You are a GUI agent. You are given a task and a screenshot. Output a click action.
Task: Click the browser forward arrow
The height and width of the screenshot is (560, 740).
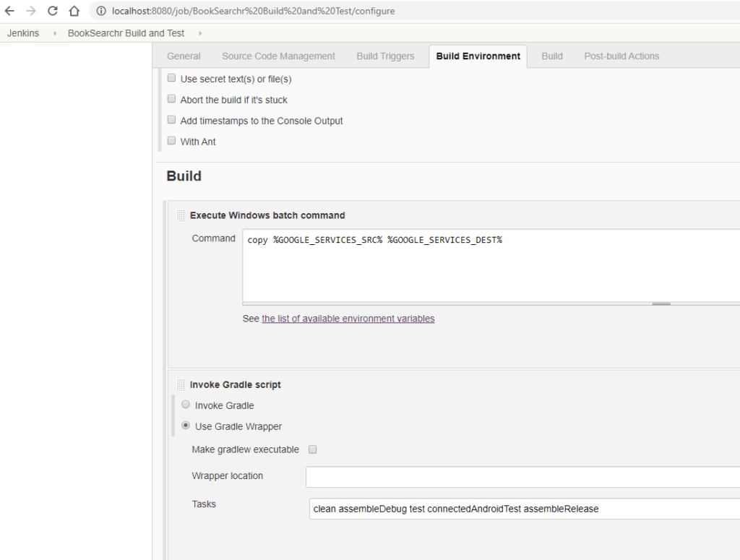click(x=31, y=11)
